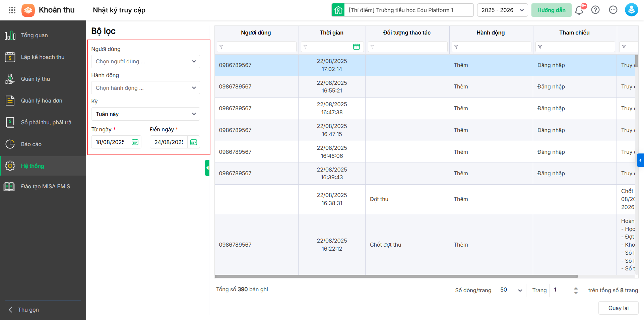Screen dimensions: 644x320
Task: Open the Chọn hành động dropdown
Action: (145, 88)
